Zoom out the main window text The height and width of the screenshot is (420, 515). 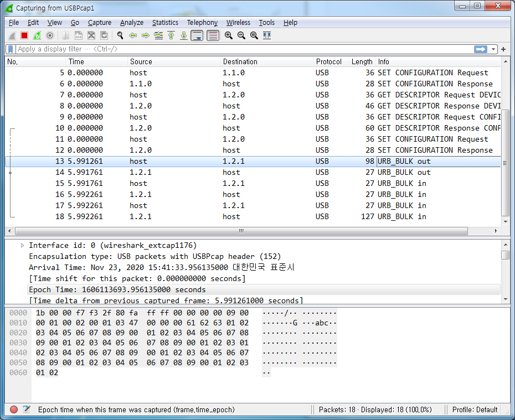point(241,35)
